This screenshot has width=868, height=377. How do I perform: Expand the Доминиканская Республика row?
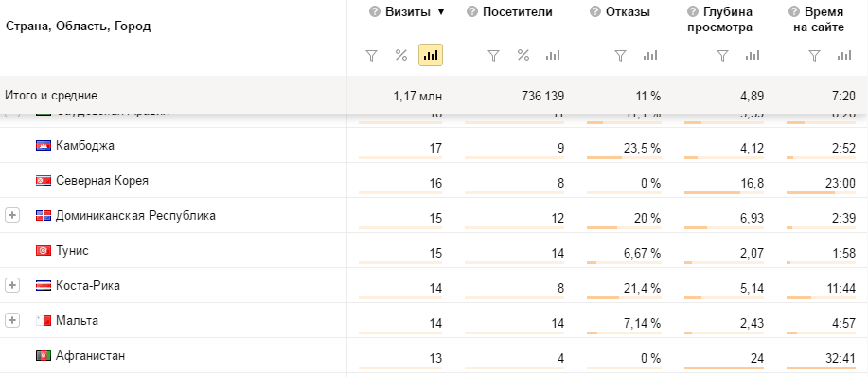(12, 215)
